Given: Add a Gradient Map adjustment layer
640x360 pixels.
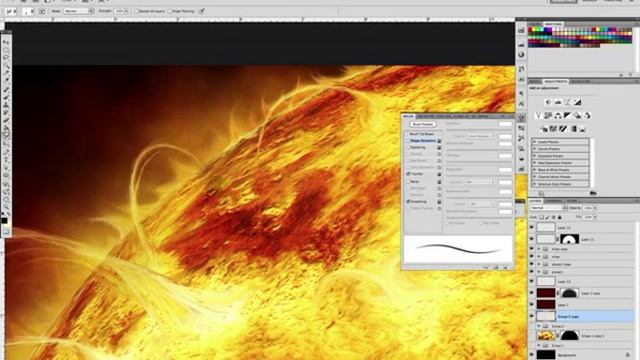Looking at the screenshot, I should 573,129.
